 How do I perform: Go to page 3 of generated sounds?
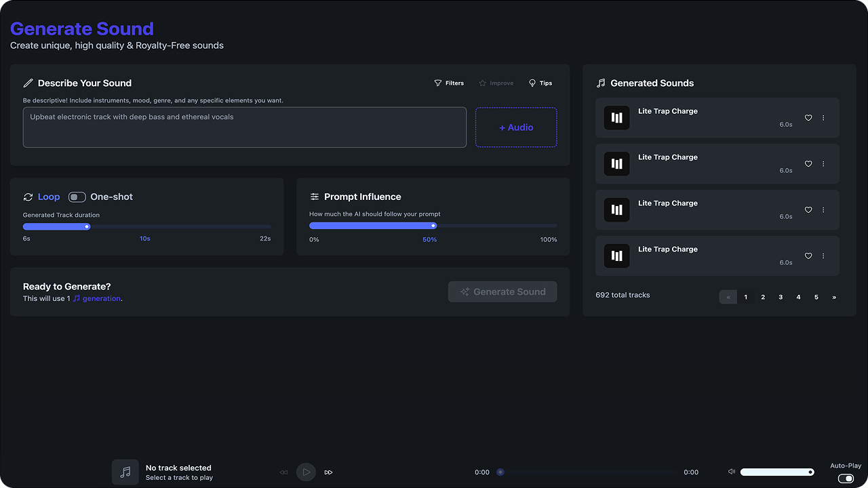click(x=781, y=297)
